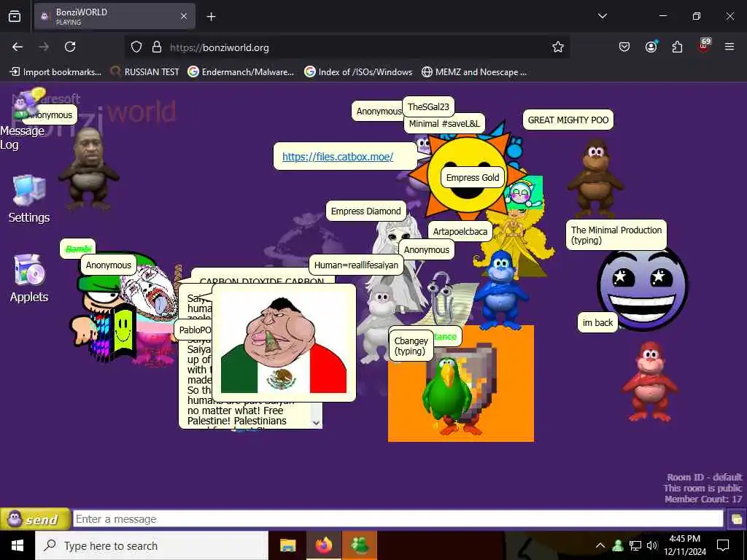The height and width of the screenshot is (560, 747).
Task: View site security padlock info
Action: pyautogui.click(x=157, y=47)
